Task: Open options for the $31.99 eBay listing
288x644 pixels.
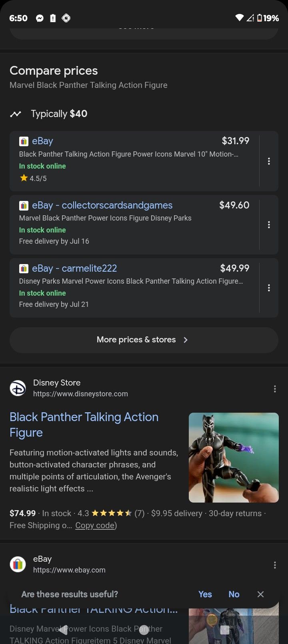Action: tap(269, 161)
